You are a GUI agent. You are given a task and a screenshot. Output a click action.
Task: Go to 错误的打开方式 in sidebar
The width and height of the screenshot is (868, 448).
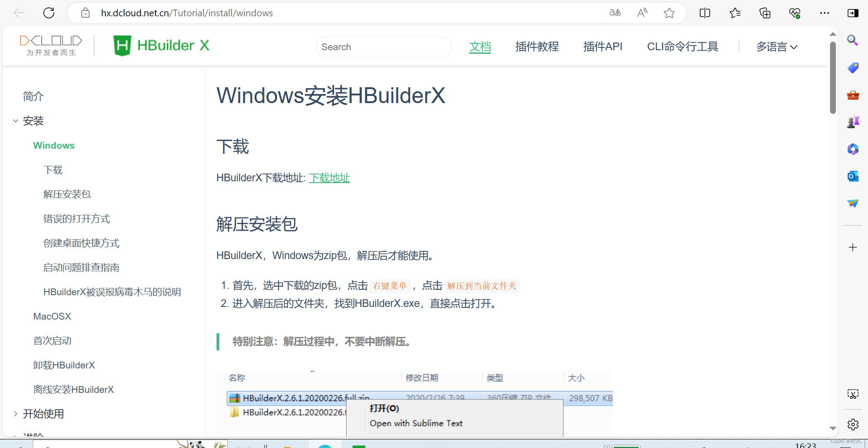click(x=76, y=219)
